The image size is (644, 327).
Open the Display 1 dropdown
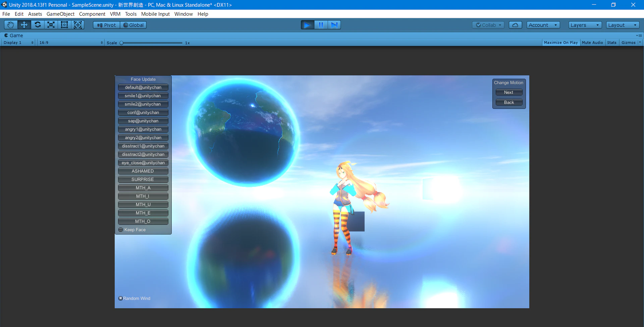coord(18,43)
